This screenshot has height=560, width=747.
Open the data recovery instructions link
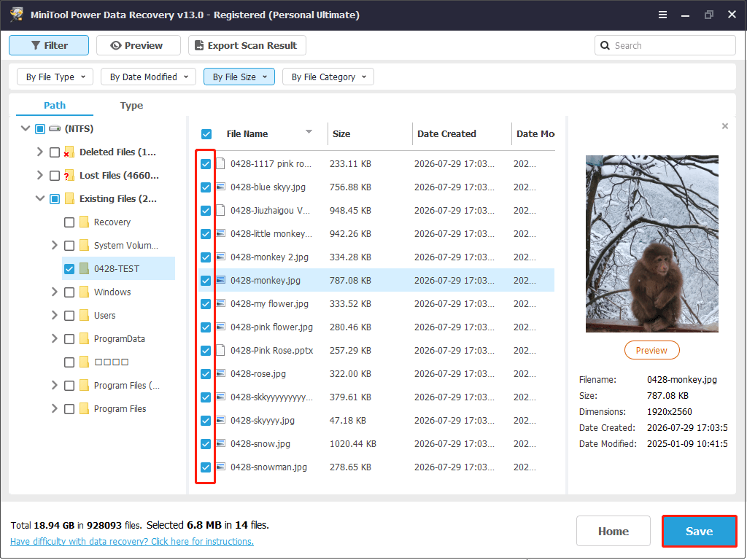click(x=132, y=542)
